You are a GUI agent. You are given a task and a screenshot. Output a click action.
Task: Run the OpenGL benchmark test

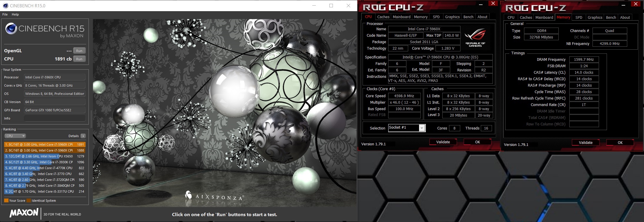pos(79,51)
